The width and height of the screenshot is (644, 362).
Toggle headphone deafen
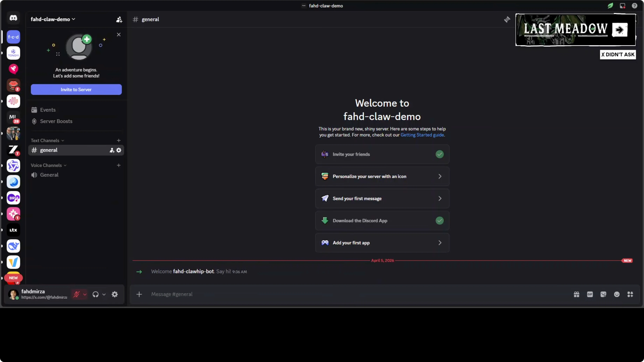pos(96,294)
